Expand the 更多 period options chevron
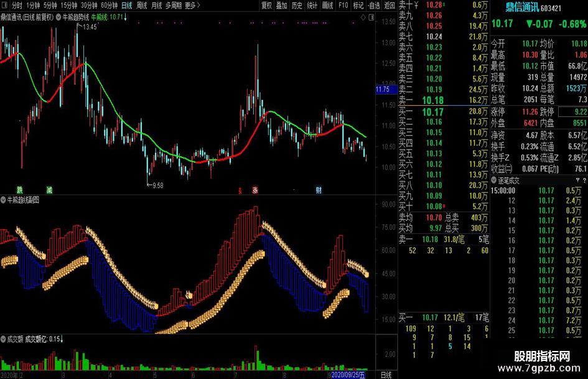588x379 pixels. pyautogui.click(x=198, y=5)
